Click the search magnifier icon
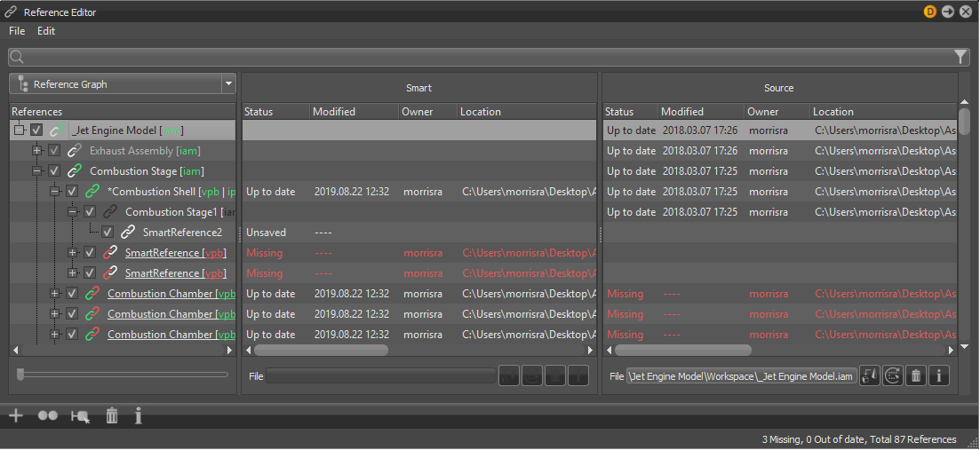Screen dimensions: 980x450 [x=18, y=58]
